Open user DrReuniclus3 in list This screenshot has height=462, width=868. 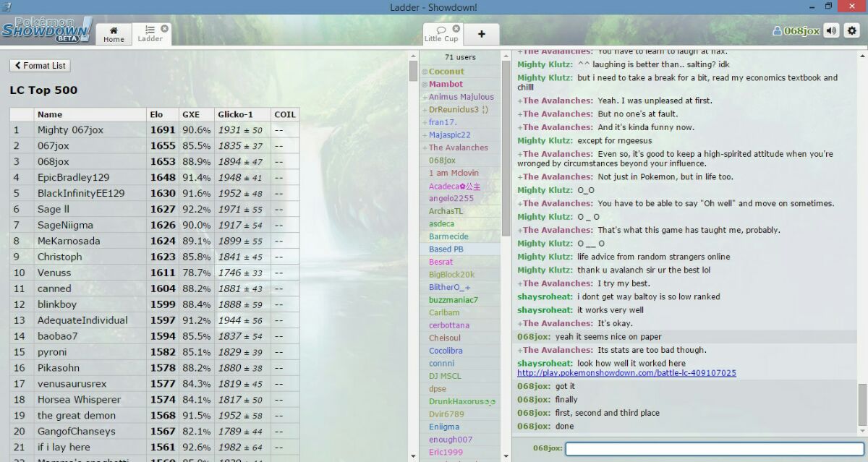(x=459, y=110)
